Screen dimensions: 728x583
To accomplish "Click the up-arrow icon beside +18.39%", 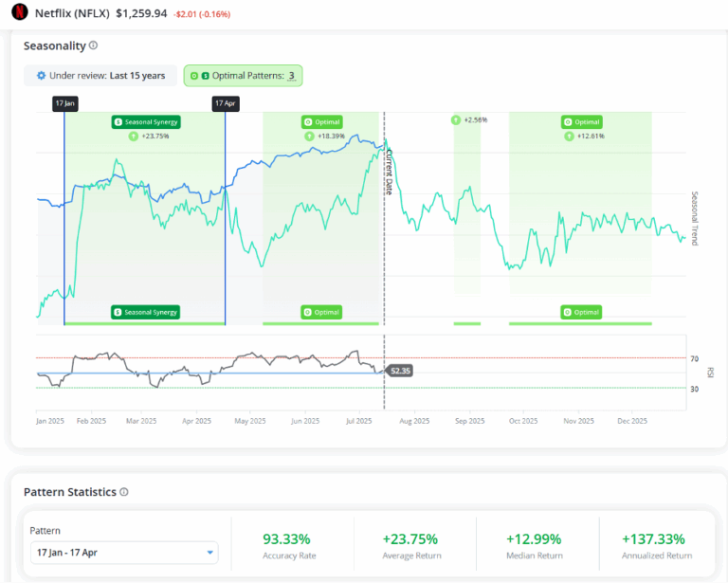I will pyautogui.click(x=309, y=136).
